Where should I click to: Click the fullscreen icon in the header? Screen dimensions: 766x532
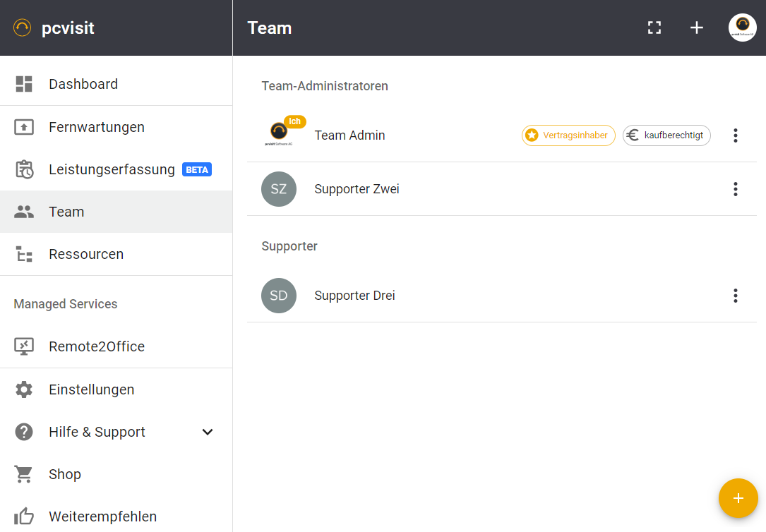654,28
